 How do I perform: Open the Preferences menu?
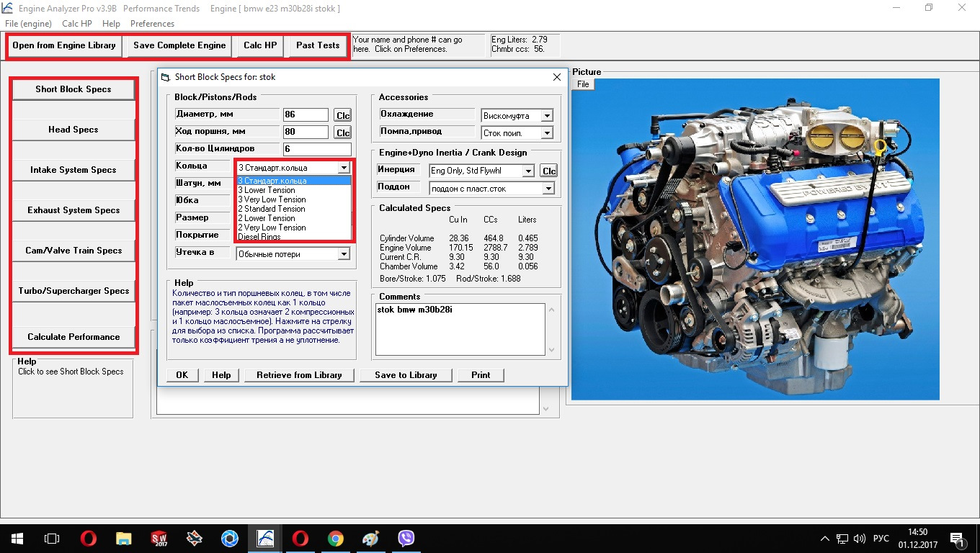click(x=152, y=24)
